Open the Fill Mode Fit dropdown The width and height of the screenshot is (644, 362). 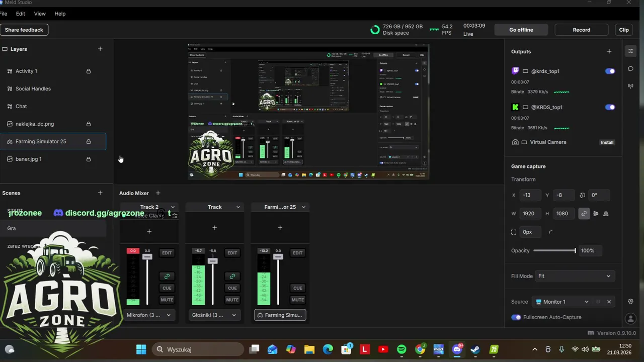[x=575, y=276]
